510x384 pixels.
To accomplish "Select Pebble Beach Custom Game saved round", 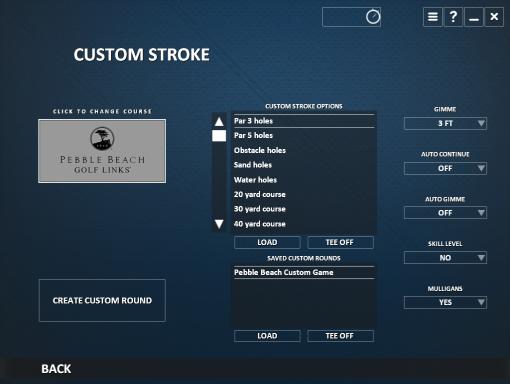I will [304, 272].
